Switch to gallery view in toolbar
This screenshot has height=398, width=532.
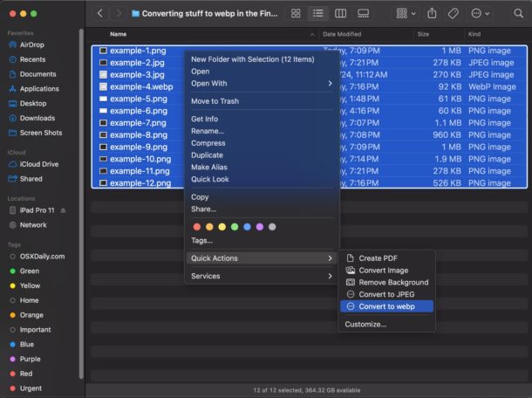(364, 14)
